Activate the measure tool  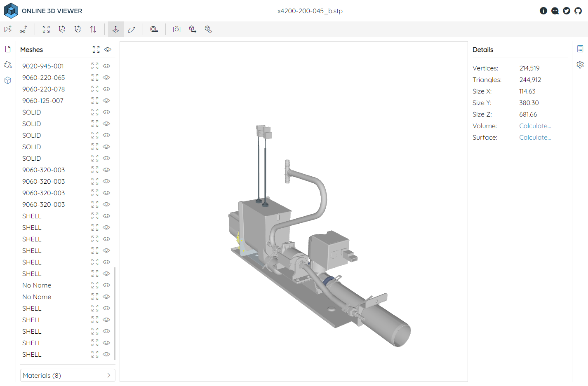click(154, 29)
